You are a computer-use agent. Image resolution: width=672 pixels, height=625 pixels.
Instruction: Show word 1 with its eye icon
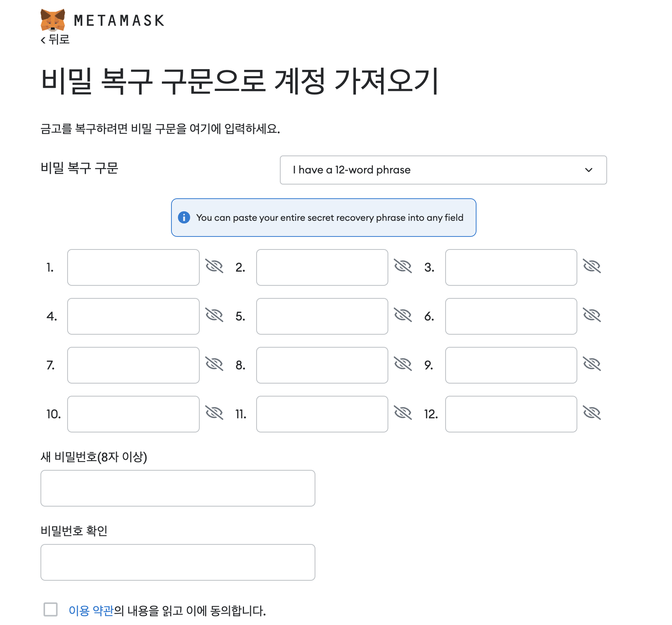click(214, 266)
